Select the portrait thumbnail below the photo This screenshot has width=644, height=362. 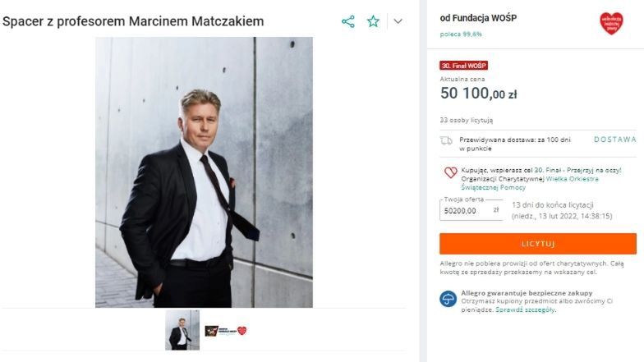point(182,330)
